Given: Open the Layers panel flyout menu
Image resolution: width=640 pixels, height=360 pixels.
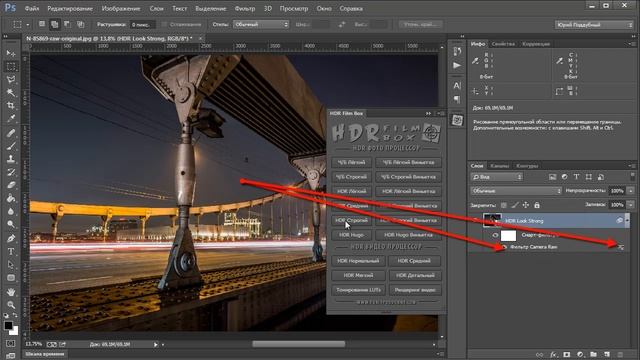Looking at the screenshot, I should pyautogui.click(x=632, y=166).
